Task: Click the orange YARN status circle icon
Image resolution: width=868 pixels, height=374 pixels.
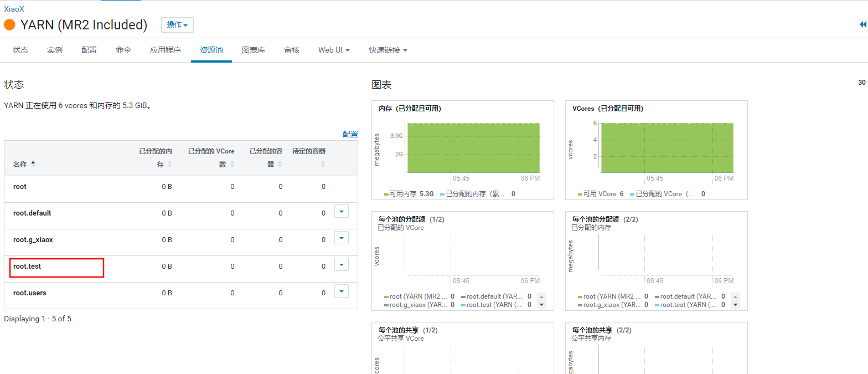Action: tap(9, 25)
